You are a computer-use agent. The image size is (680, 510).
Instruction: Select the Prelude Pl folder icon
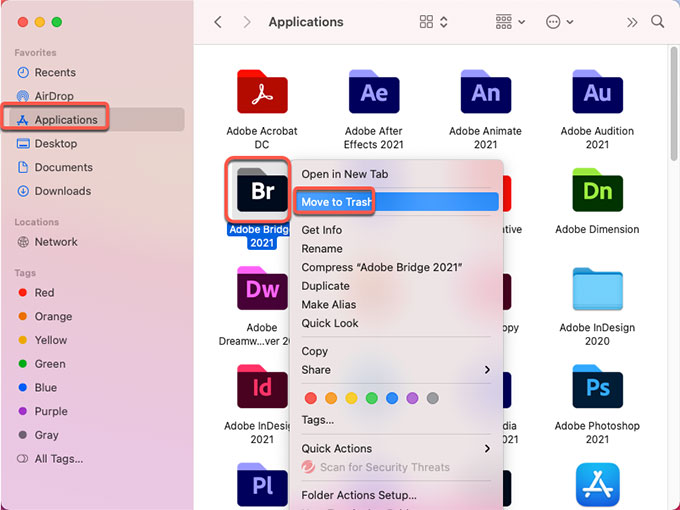262,485
